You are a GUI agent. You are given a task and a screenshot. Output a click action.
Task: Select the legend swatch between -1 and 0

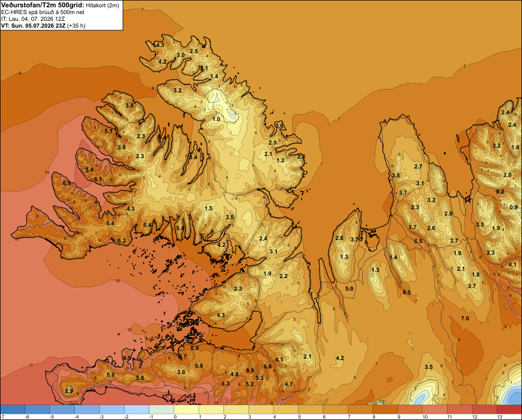coord(161,410)
